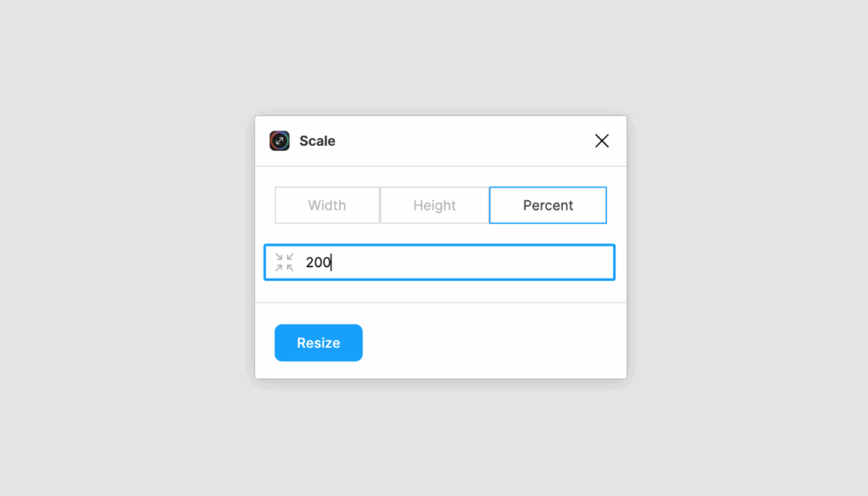Viewport: 868px width, 496px height.
Task: Click the dialog header bar beside Scale
Action: point(459,141)
